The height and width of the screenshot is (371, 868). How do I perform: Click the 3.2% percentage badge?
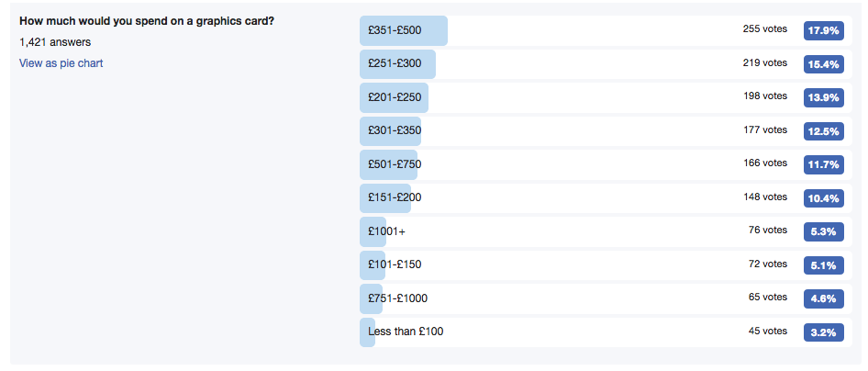pyautogui.click(x=823, y=332)
